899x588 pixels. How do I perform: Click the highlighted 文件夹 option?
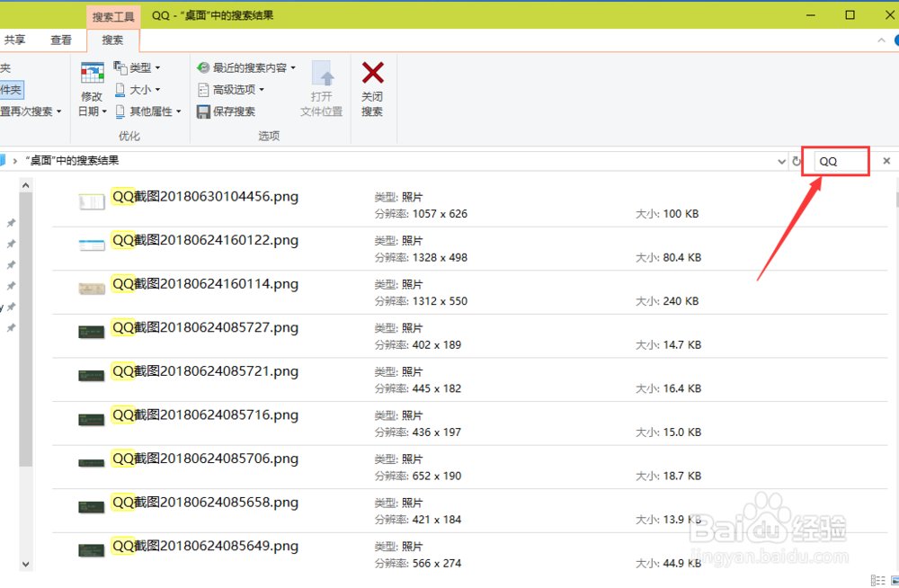click(x=11, y=90)
